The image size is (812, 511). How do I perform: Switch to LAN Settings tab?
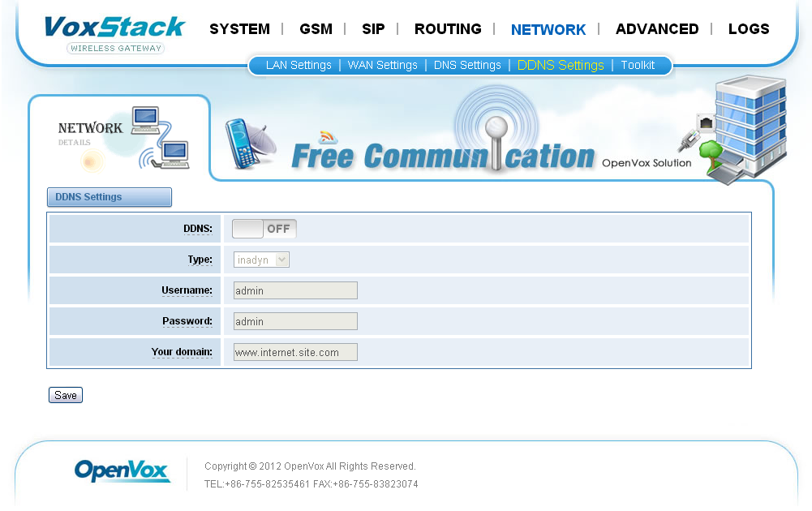click(x=299, y=65)
